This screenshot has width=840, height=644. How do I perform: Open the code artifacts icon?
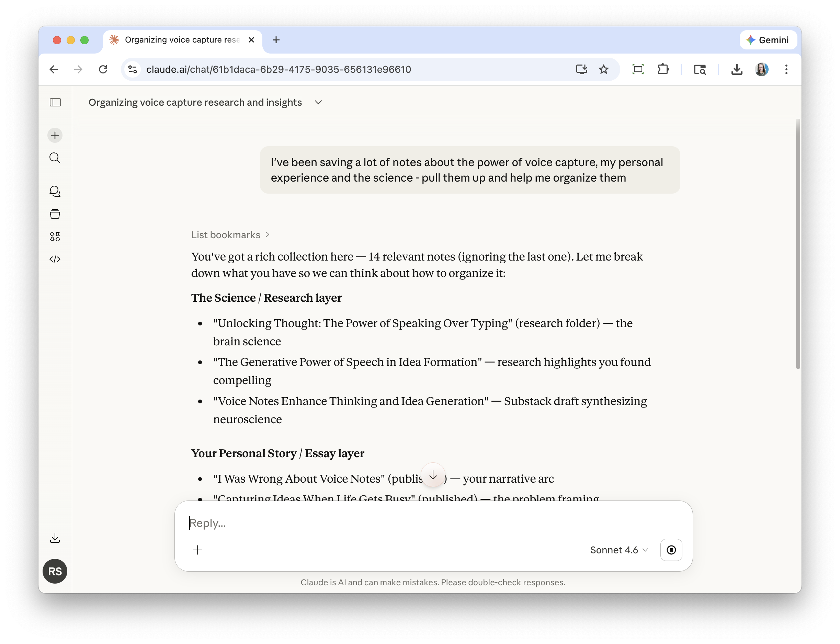[x=55, y=259]
